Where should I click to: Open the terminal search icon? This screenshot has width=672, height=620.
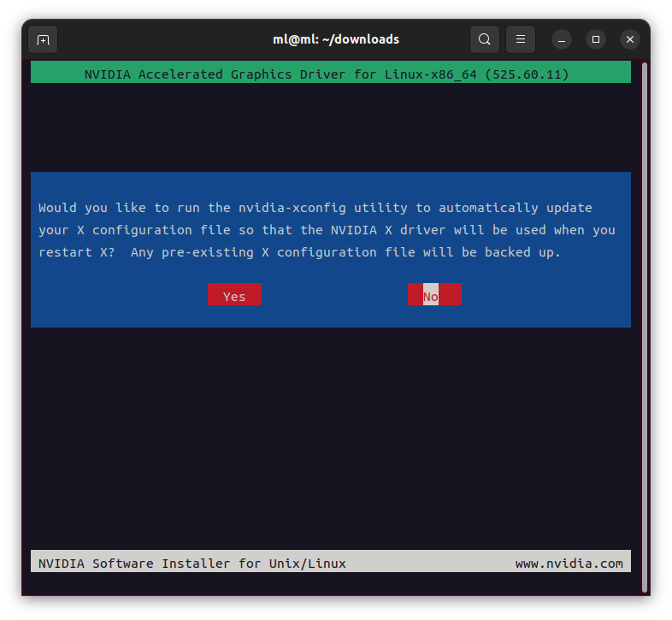pos(484,39)
